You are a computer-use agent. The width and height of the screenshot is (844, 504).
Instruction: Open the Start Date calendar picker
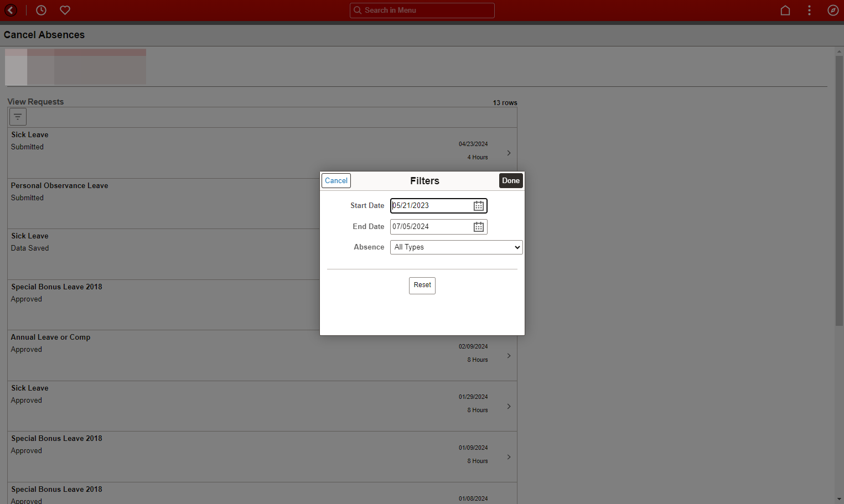tap(479, 206)
